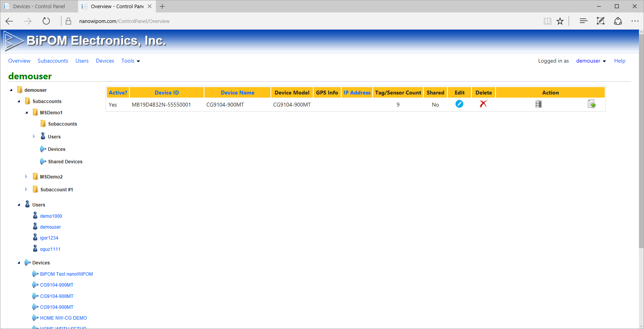Click the green arrow export action icon

pyautogui.click(x=592, y=104)
